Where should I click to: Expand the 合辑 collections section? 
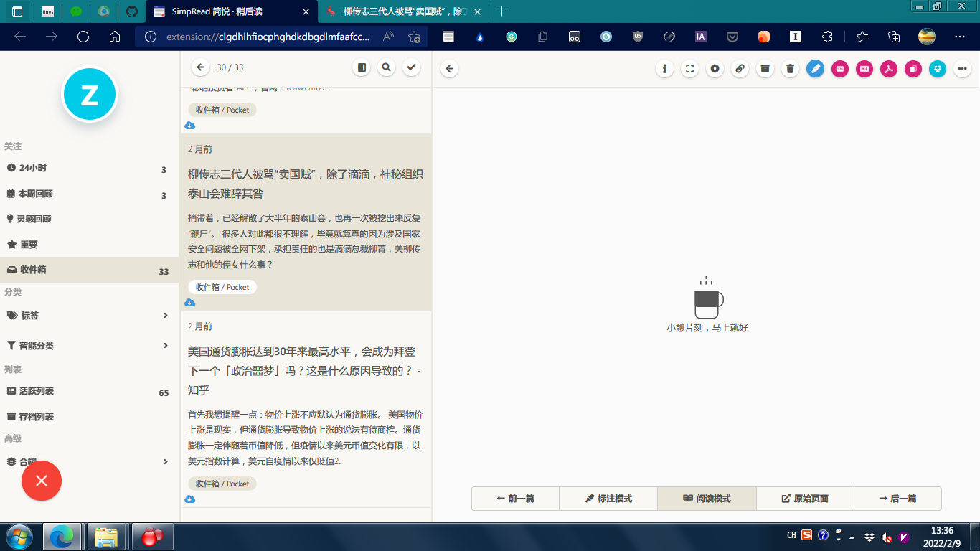89,462
